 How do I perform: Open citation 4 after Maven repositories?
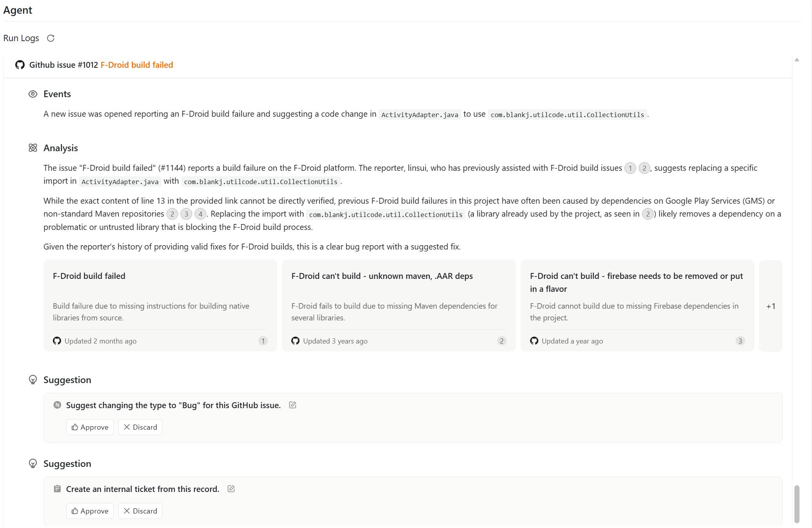pos(200,214)
